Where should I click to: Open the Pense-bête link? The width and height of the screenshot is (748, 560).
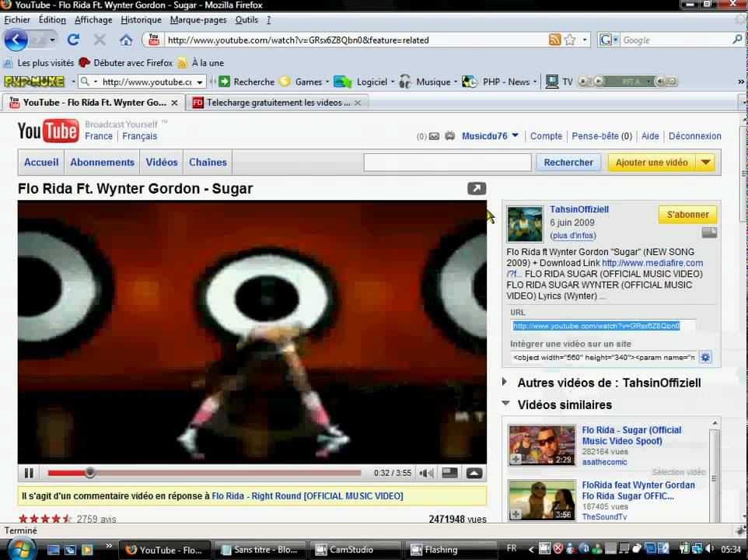pyautogui.click(x=595, y=136)
